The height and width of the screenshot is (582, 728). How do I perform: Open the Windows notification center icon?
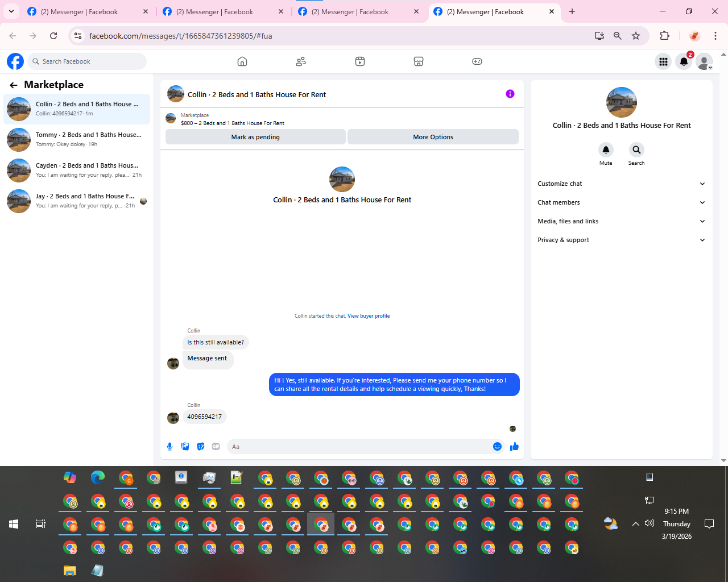tap(709, 524)
